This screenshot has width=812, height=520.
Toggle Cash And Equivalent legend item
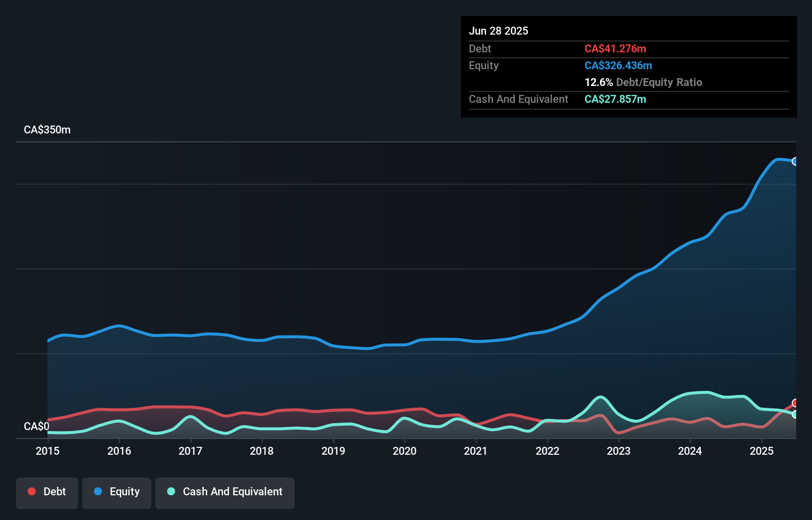pos(225,492)
